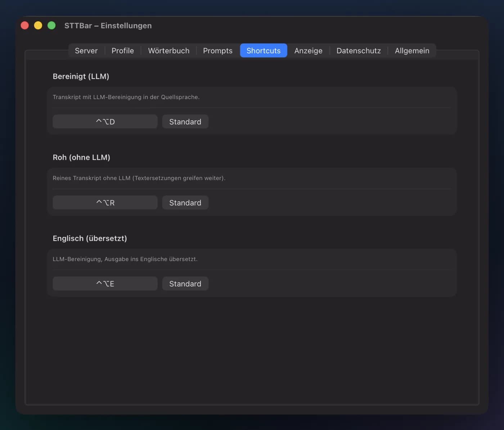The image size is (504, 430).
Task: Select the Wörterbuch tab
Action: point(168,51)
